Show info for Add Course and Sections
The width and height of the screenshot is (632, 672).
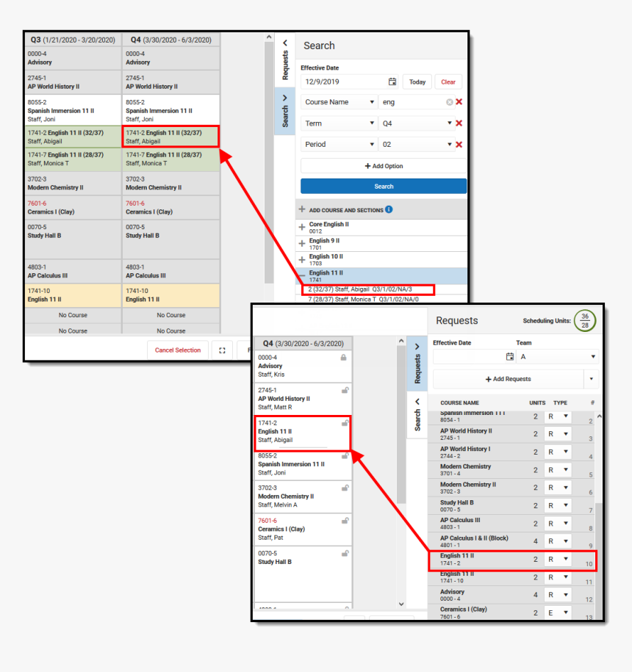point(389,209)
